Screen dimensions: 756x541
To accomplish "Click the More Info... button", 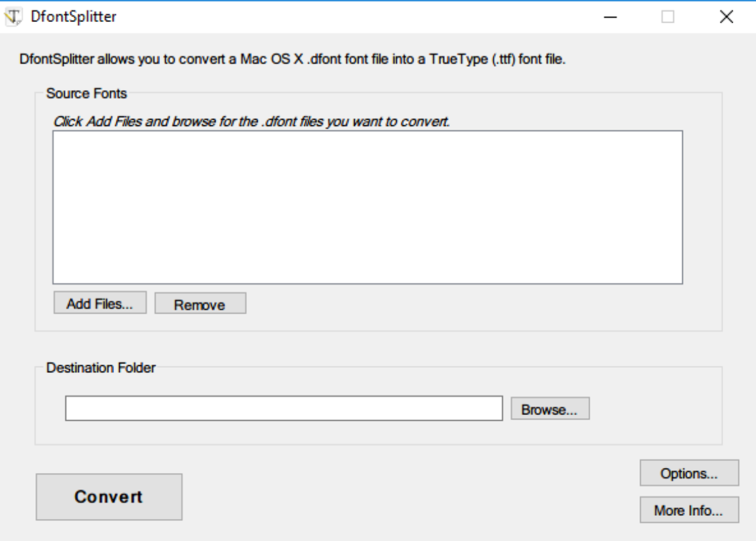I will (689, 510).
